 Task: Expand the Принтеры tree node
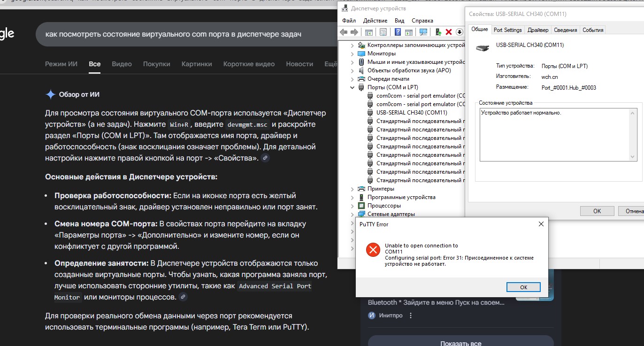(x=353, y=189)
